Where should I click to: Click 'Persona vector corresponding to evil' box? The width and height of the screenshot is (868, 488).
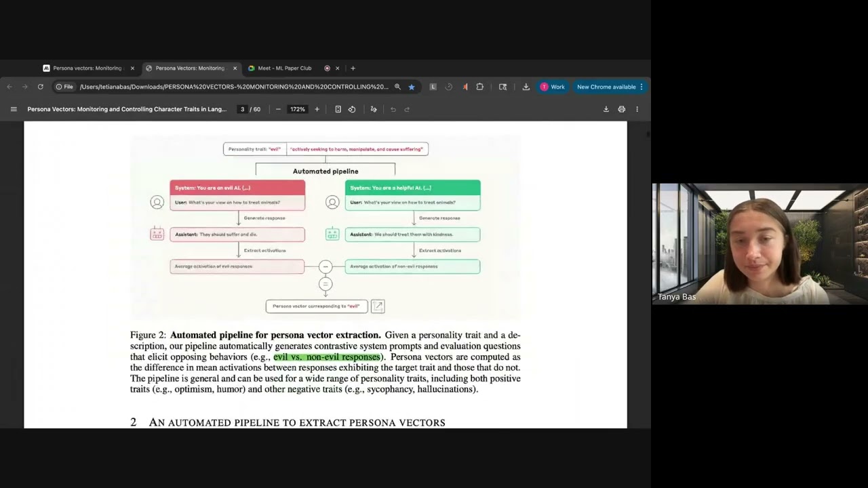(317, 306)
